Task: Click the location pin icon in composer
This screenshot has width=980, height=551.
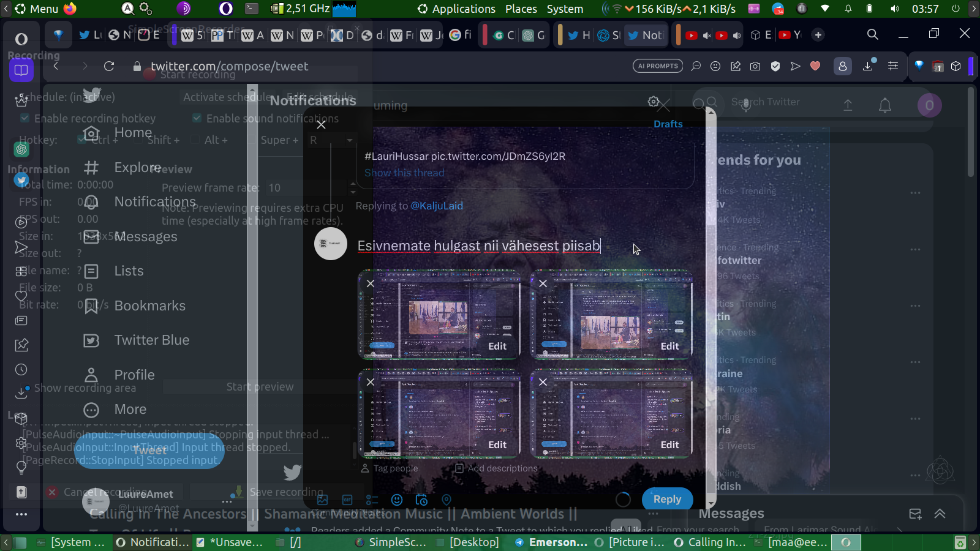Action: pos(447,500)
